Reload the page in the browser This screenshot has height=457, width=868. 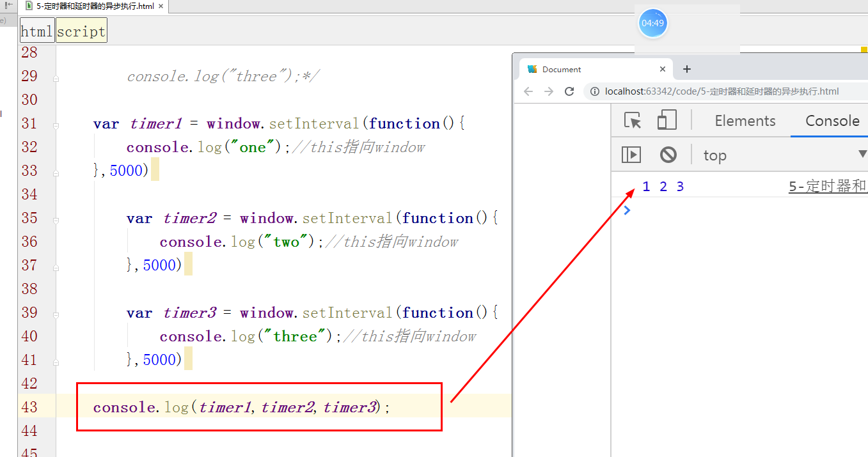tap(569, 91)
